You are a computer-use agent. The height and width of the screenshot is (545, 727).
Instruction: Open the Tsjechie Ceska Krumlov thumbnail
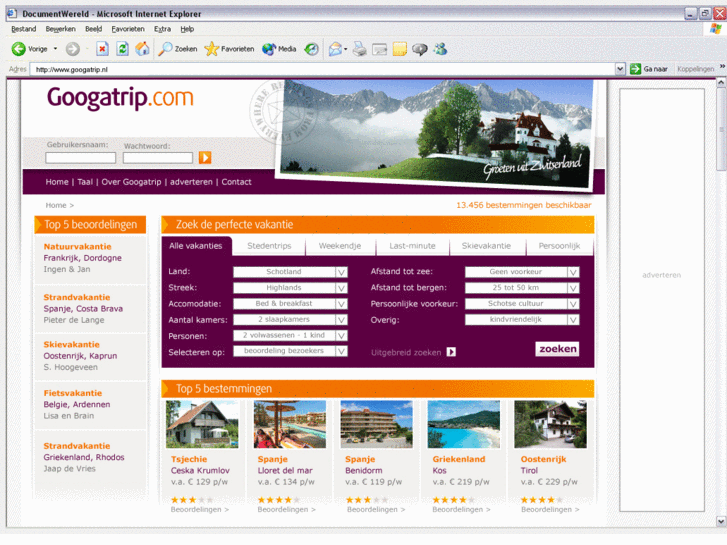point(202,424)
